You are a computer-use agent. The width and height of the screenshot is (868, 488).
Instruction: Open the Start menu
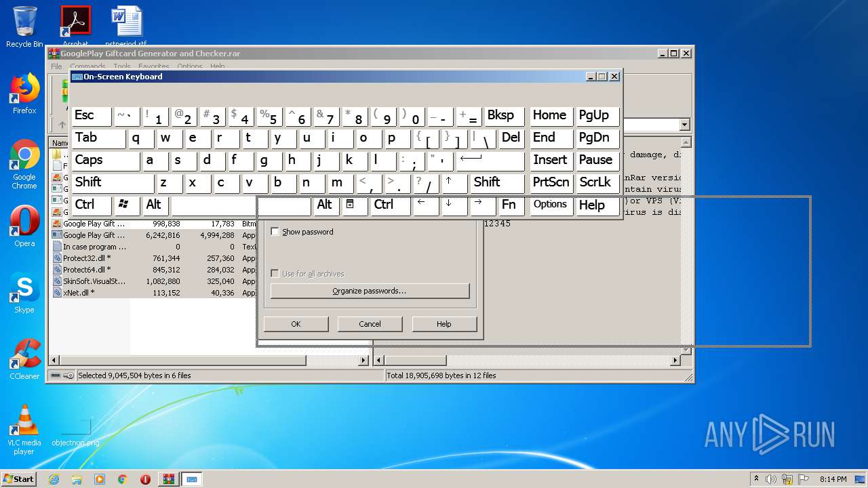[x=18, y=479]
